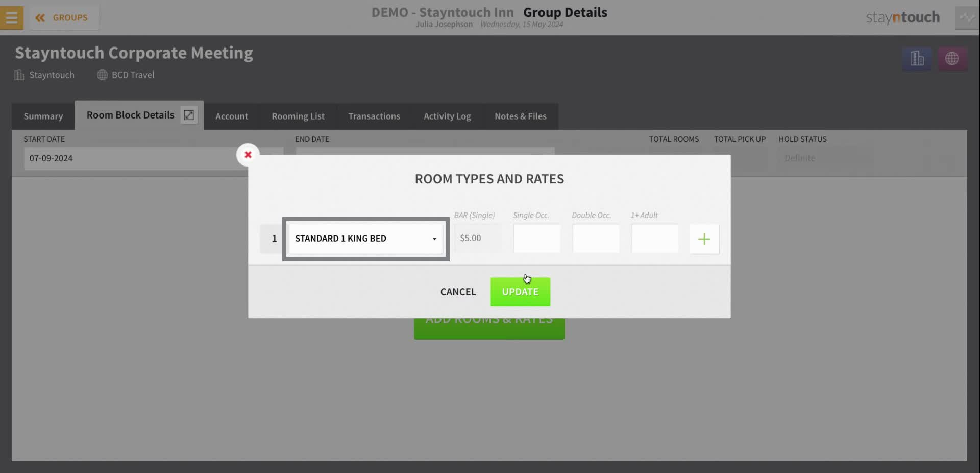
Task: Go back to Groups list
Action: [64, 17]
